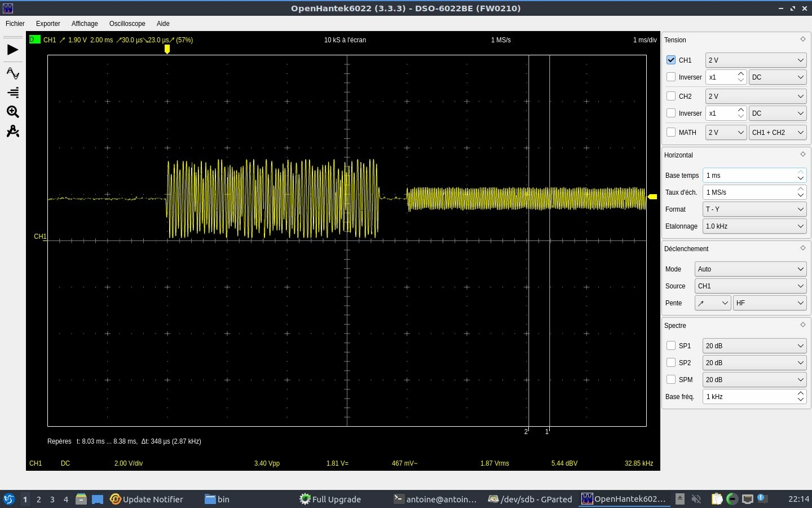
Task: Collapse the Horizontal panel via diamond icon
Action: point(803,154)
